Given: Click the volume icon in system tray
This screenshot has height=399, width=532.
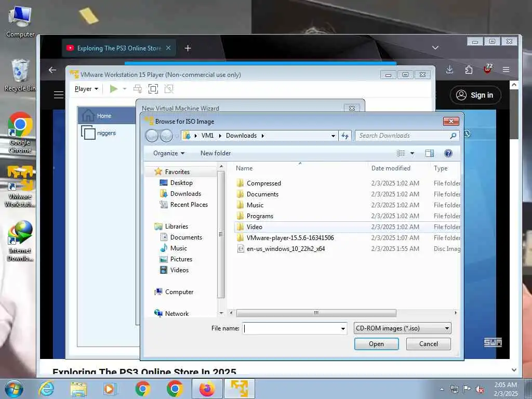Looking at the screenshot, I should coord(479,390).
